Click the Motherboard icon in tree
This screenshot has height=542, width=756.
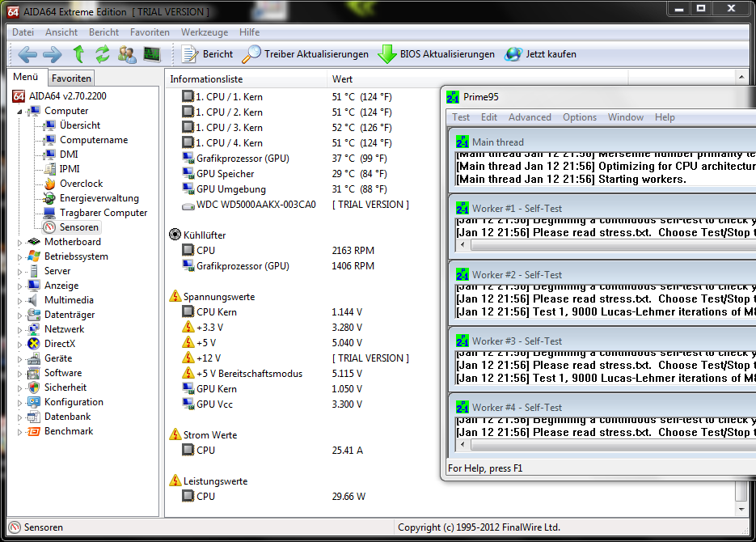pyautogui.click(x=34, y=242)
